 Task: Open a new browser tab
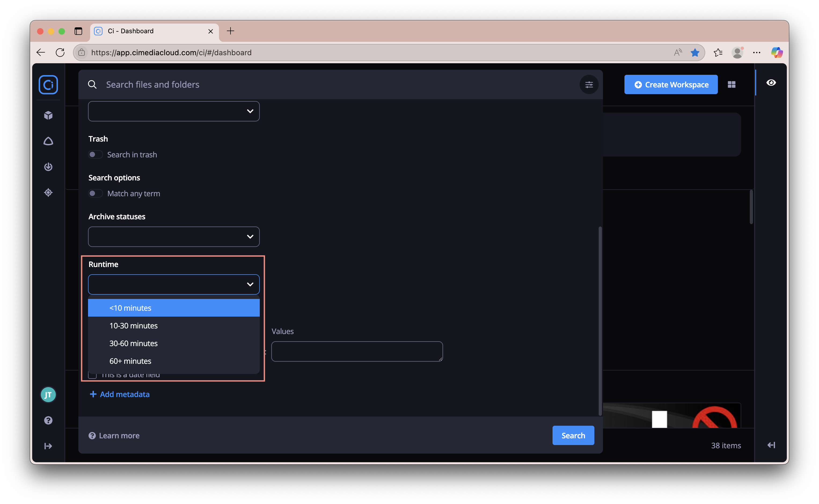pyautogui.click(x=231, y=31)
